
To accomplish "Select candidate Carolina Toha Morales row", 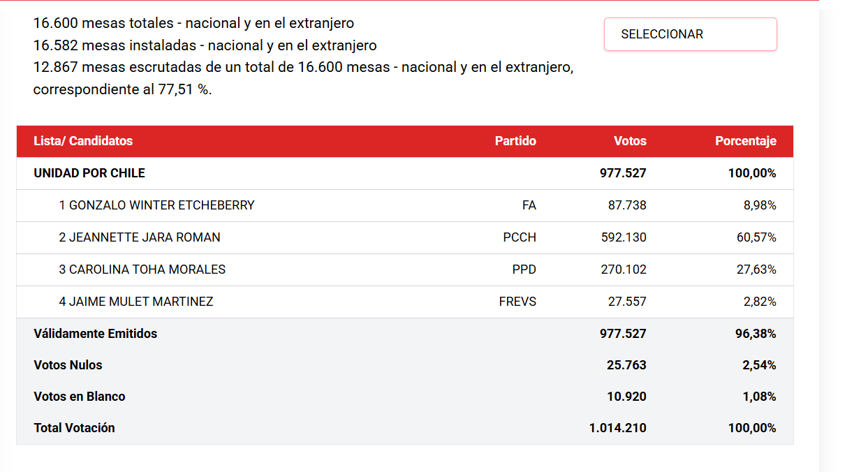I will [405, 270].
